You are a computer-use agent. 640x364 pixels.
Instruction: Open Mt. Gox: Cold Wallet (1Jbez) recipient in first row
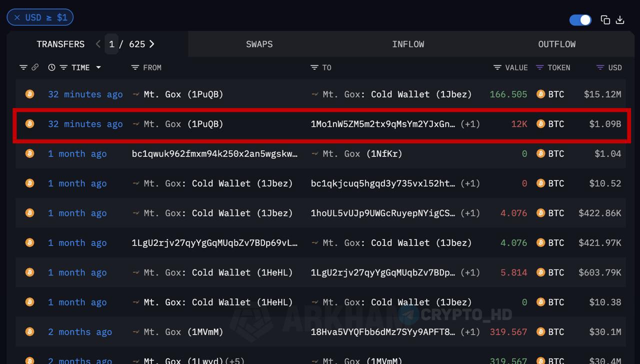[x=397, y=94]
